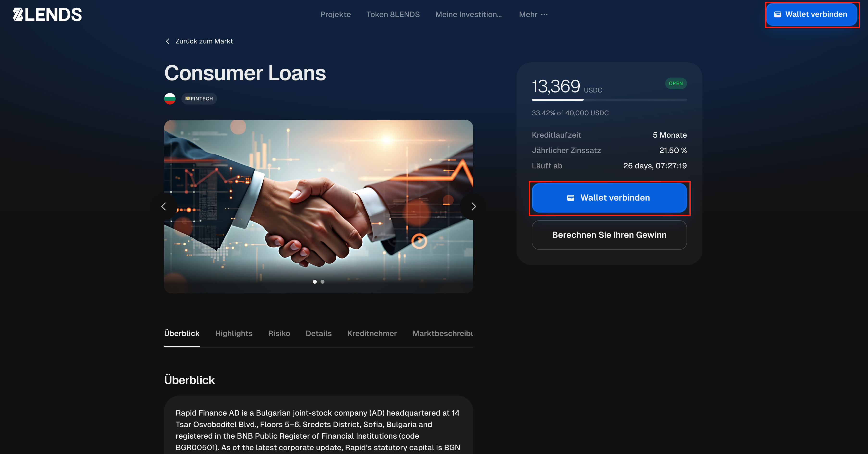Click the FINTECH category tag
Viewport: 868px width, 454px height.
coord(199,99)
